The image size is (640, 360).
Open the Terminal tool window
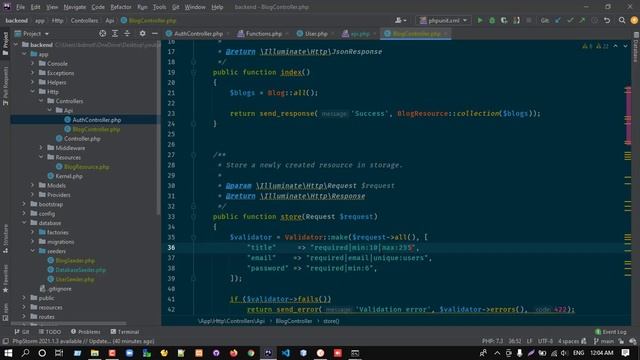pos(125,332)
